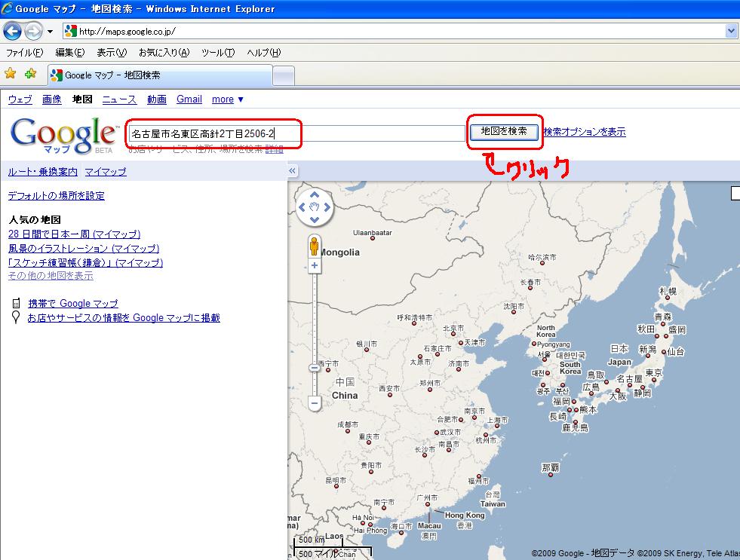Go to 画像 search link

(51, 99)
